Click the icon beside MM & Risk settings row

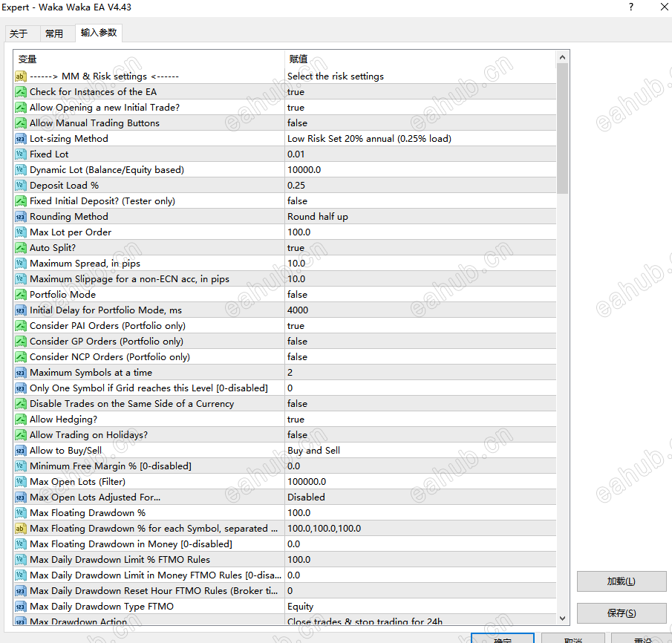click(x=21, y=76)
